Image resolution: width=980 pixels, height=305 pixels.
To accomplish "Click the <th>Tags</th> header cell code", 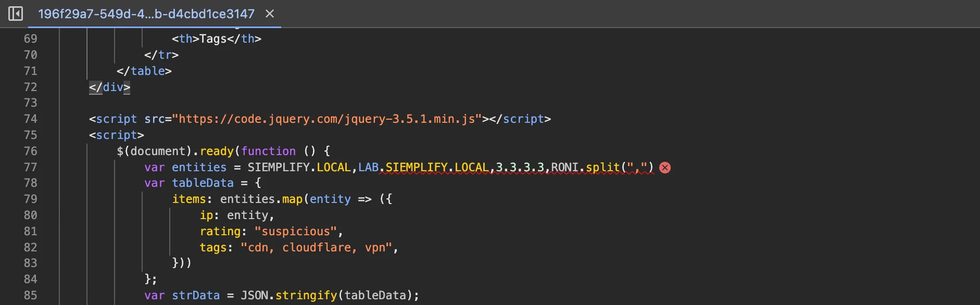I will click(x=217, y=39).
